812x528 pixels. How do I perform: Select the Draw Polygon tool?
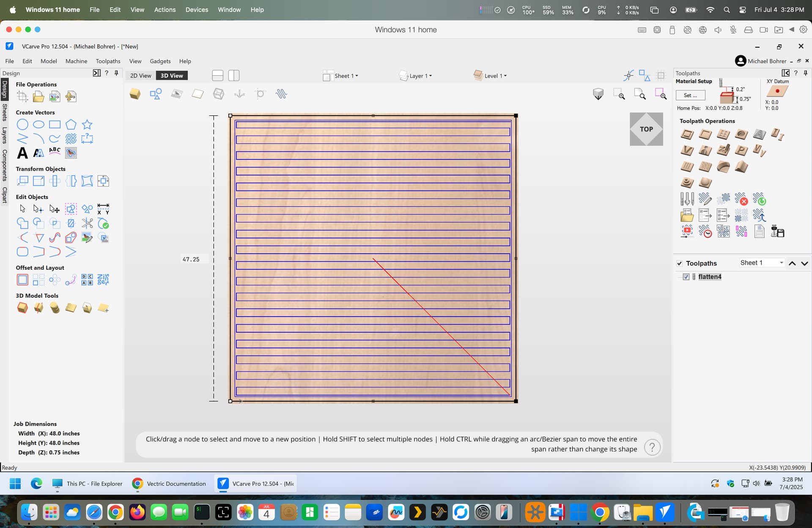pos(71,125)
